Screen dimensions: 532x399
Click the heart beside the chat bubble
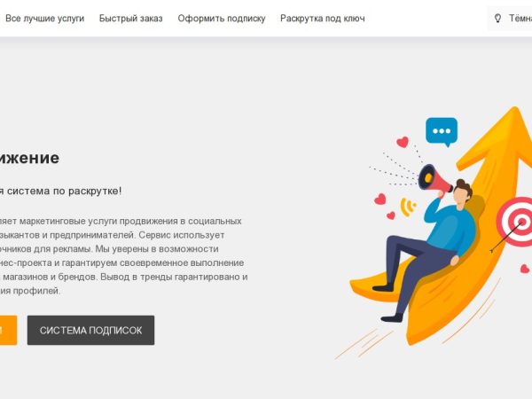403,142
